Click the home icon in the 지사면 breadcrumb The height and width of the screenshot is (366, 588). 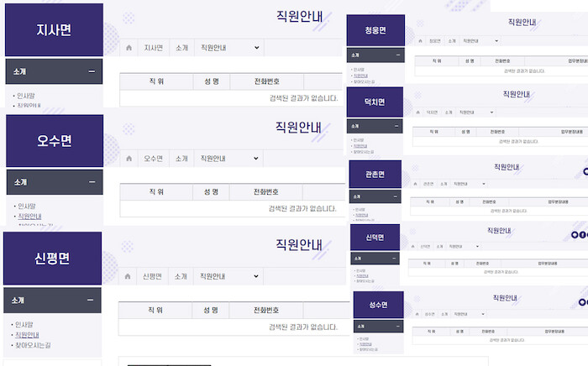[129, 48]
